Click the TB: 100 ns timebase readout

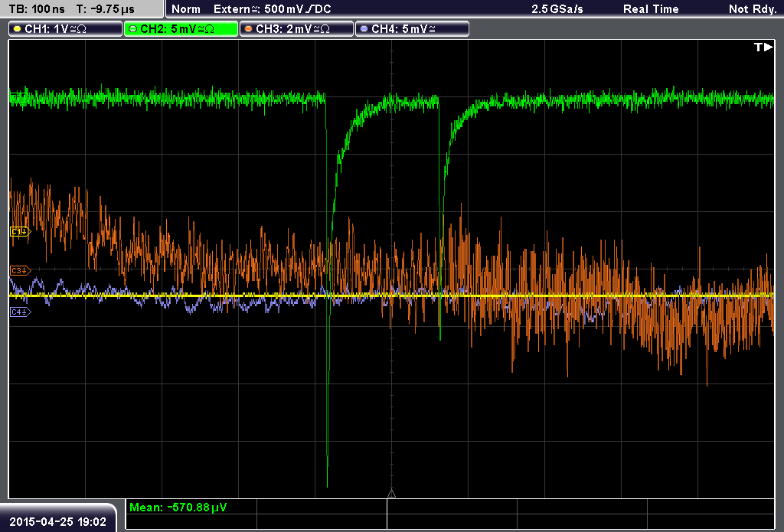pyautogui.click(x=37, y=9)
